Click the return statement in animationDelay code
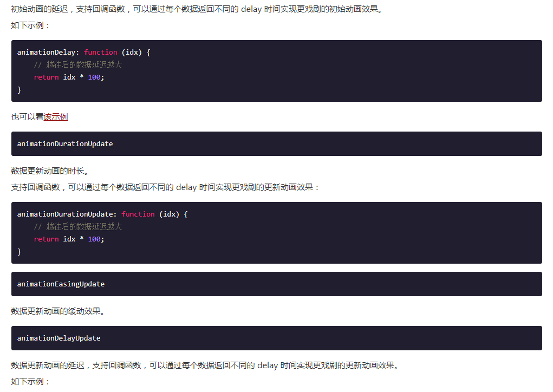553x392 pixels. (46, 77)
